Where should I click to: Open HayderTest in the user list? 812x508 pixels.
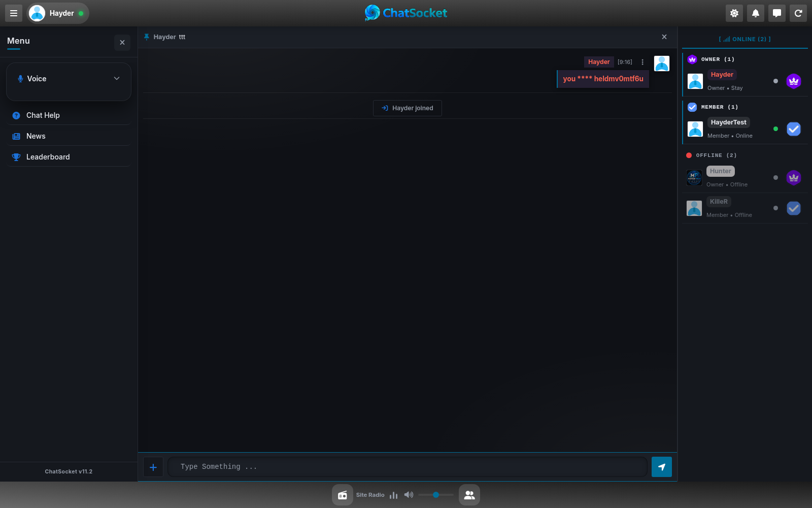pyautogui.click(x=745, y=129)
